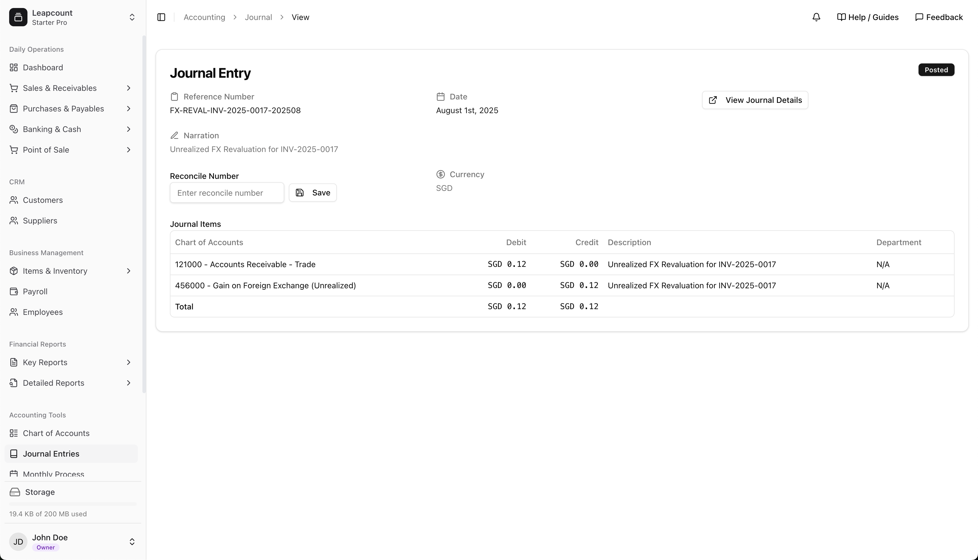Expand Point of Sale submenu chevron
The height and width of the screenshot is (560, 978).
(129, 150)
